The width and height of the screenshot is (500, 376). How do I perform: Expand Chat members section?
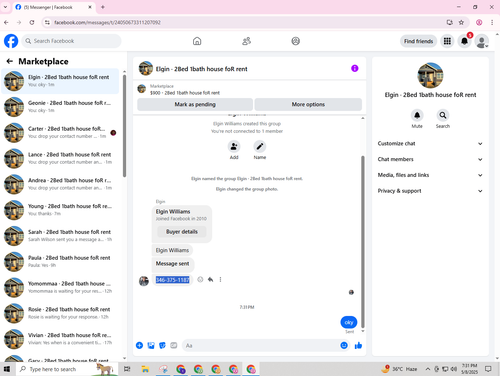point(430,159)
